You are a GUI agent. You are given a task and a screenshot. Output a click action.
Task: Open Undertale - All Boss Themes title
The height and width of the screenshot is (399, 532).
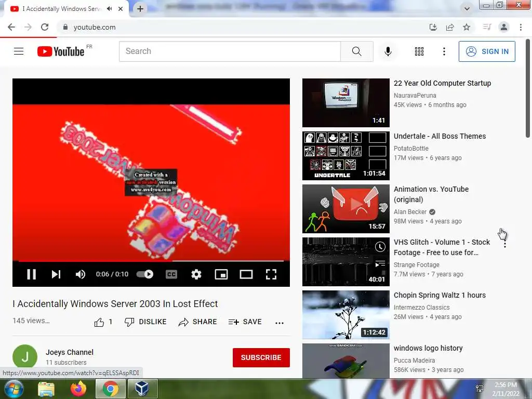point(440,136)
